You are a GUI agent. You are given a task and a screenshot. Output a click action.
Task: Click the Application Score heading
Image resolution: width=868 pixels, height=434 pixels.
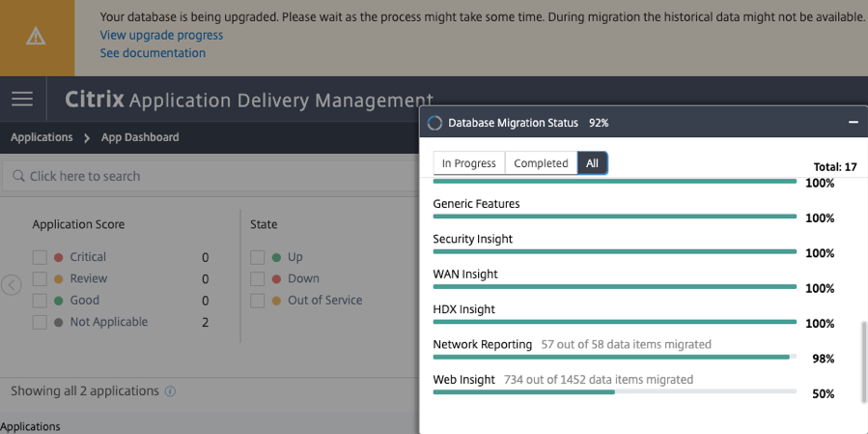pos(78,224)
